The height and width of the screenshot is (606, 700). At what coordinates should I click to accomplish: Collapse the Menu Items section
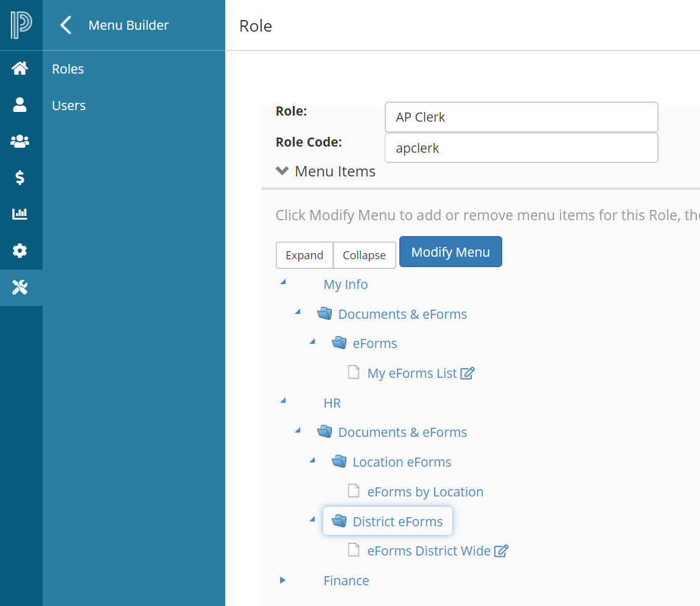pos(282,171)
